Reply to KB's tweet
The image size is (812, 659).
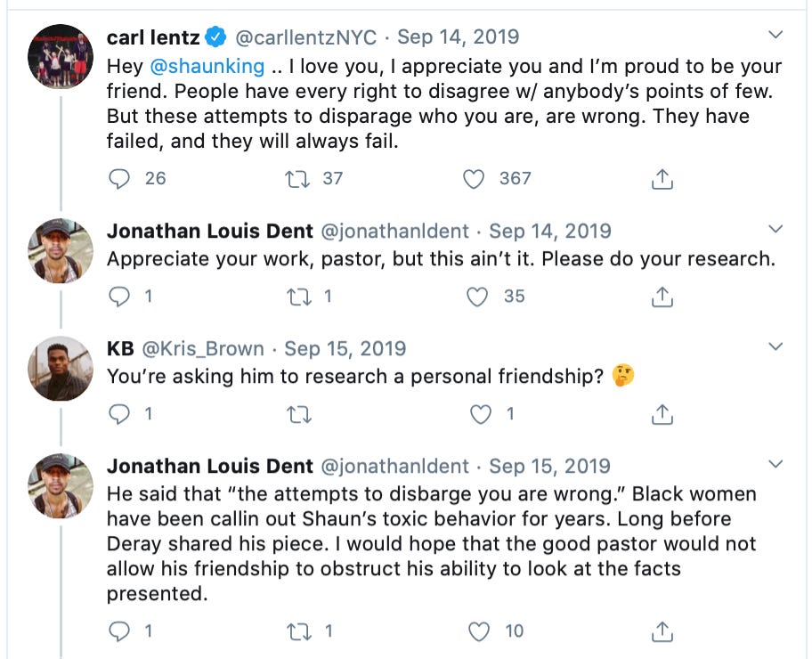119,414
